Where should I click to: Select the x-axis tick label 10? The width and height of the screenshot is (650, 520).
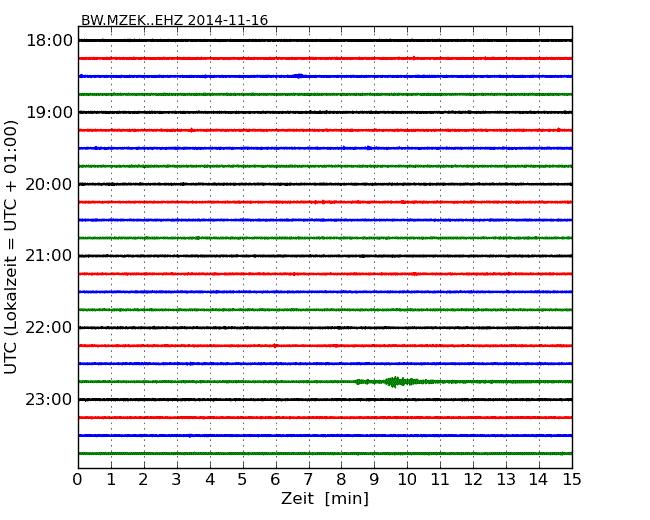[407, 479]
